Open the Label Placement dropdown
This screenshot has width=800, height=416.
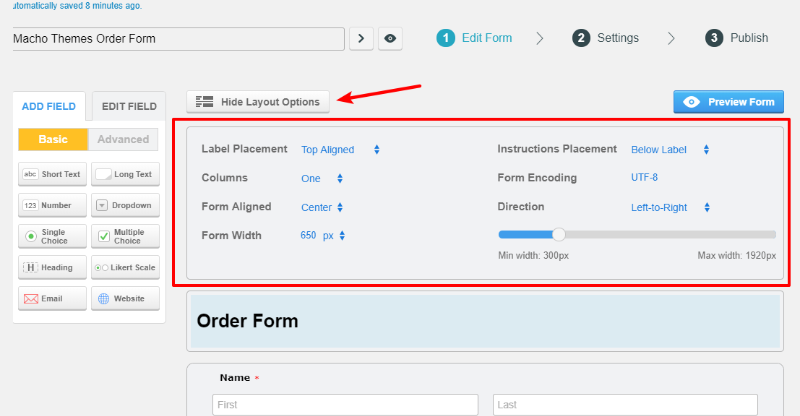[x=340, y=150]
